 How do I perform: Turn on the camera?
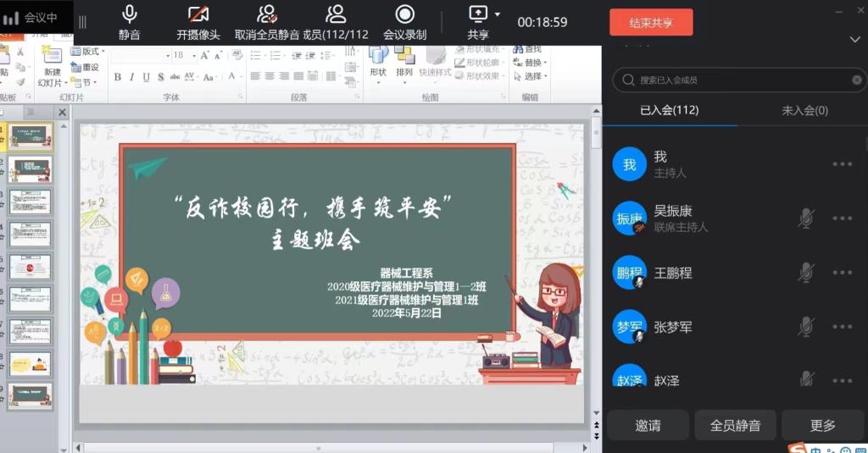click(198, 14)
